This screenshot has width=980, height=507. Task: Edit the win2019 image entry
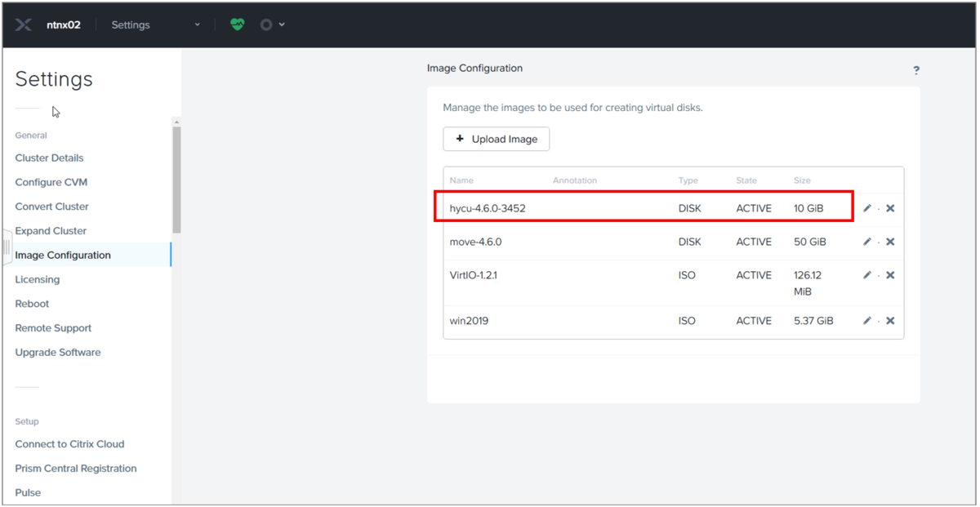click(867, 321)
